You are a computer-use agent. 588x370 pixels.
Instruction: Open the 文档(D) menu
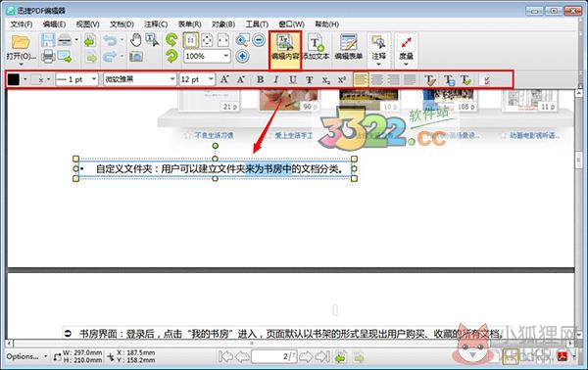(122, 24)
